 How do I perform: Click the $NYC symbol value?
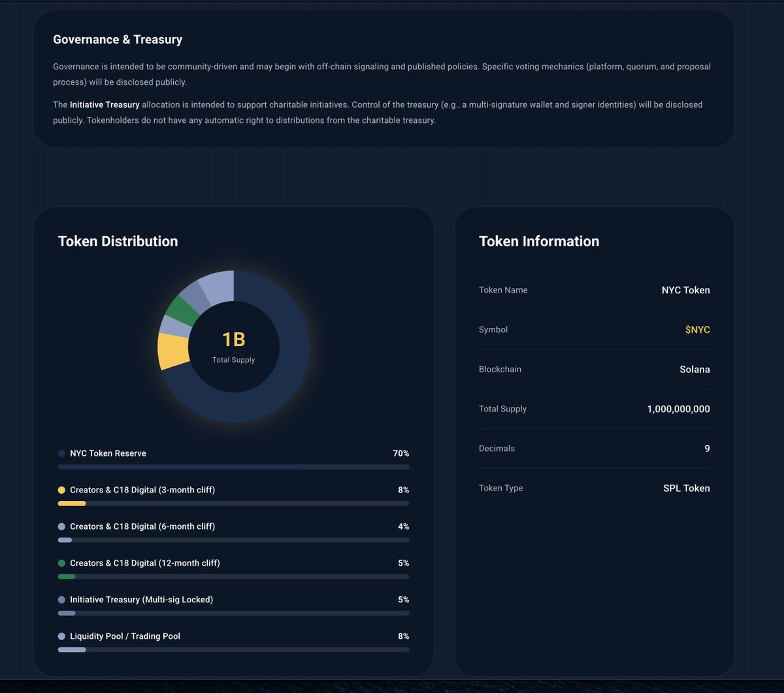tap(697, 330)
